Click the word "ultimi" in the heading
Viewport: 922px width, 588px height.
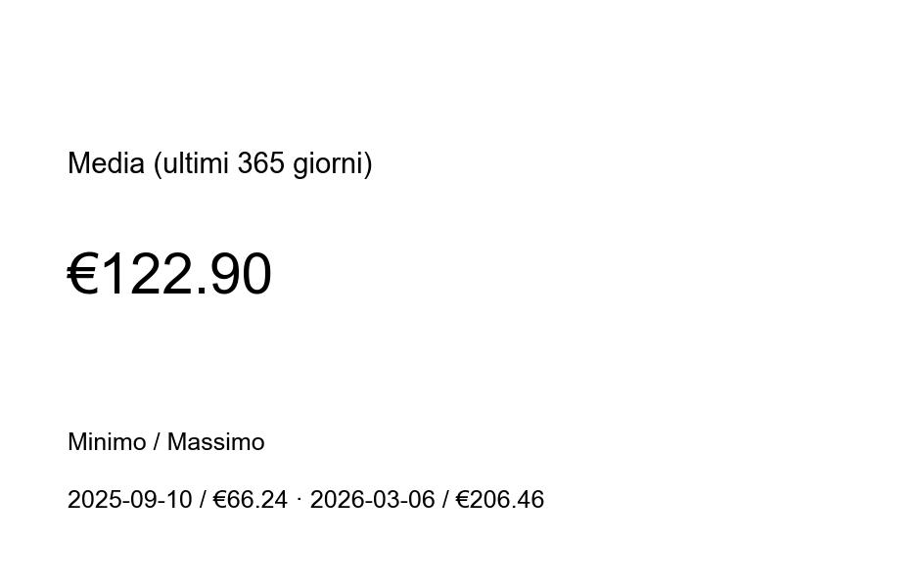(x=196, y=163)
